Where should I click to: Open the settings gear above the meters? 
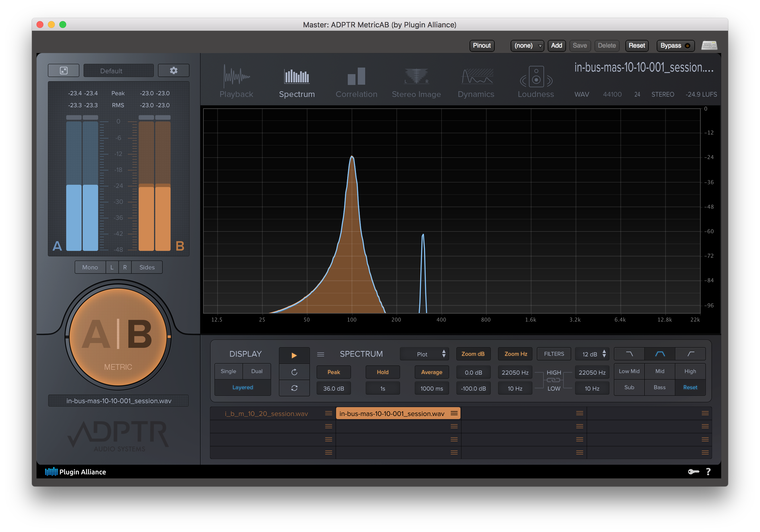173,70
